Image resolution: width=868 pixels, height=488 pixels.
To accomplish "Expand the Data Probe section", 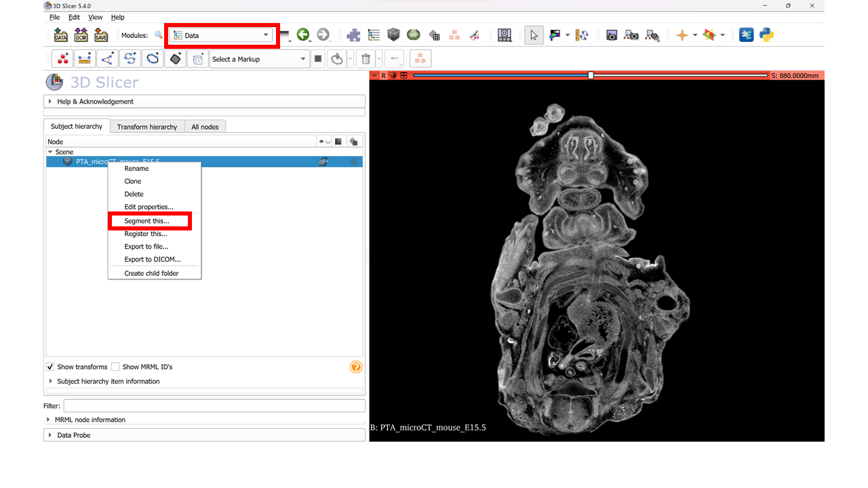I will pos(205,435).
